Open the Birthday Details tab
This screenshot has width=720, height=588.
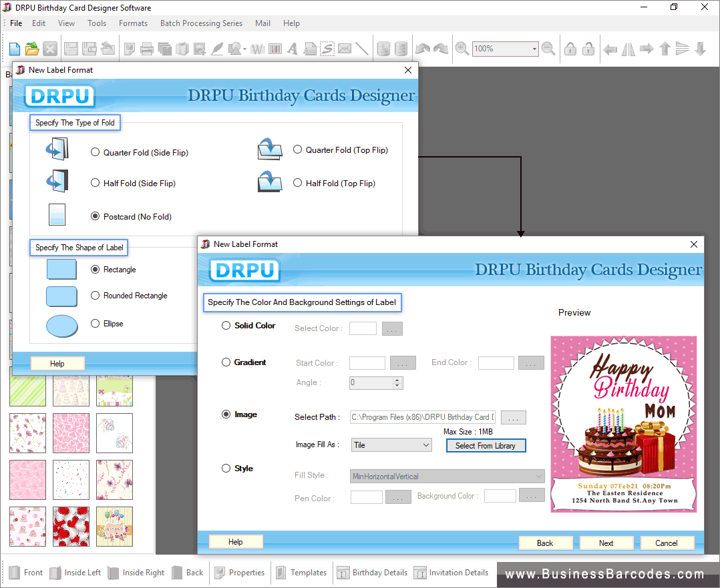pyautogui.click(x=372, y=573)
